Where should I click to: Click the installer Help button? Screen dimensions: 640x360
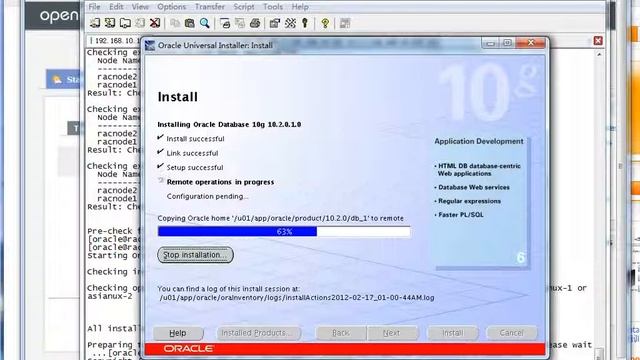click(x=178, y=333)
